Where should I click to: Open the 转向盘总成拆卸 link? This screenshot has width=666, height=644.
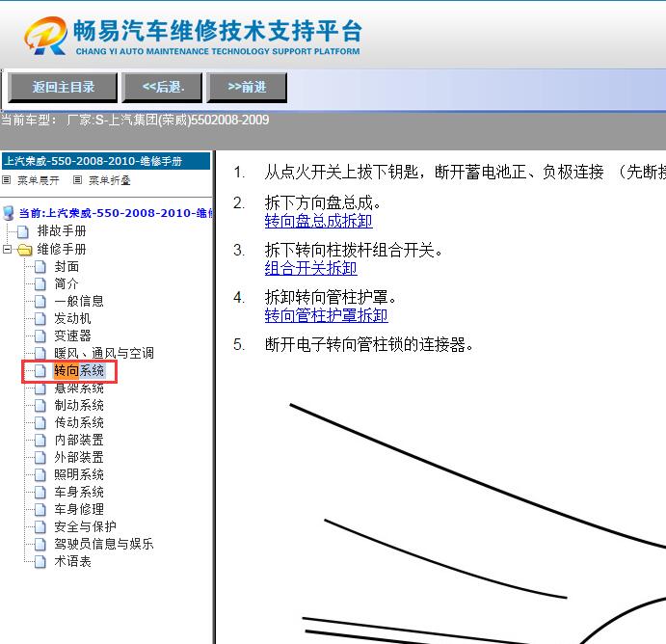coord(319,222)
